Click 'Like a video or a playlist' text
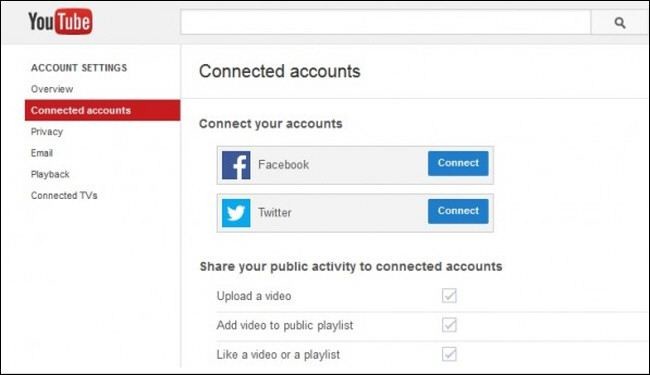The width and height of the screenshot is (650, 375). click(x=278, y=355)
